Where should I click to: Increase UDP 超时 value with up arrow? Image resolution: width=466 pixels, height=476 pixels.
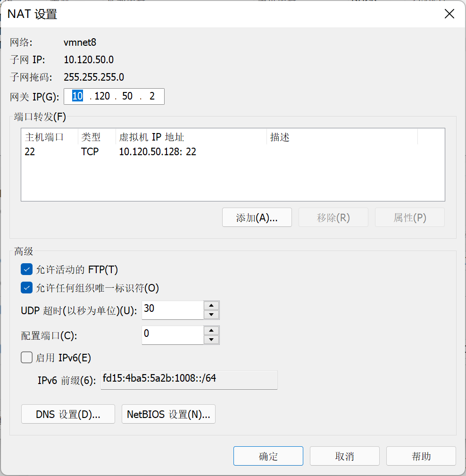coord(211,305)
